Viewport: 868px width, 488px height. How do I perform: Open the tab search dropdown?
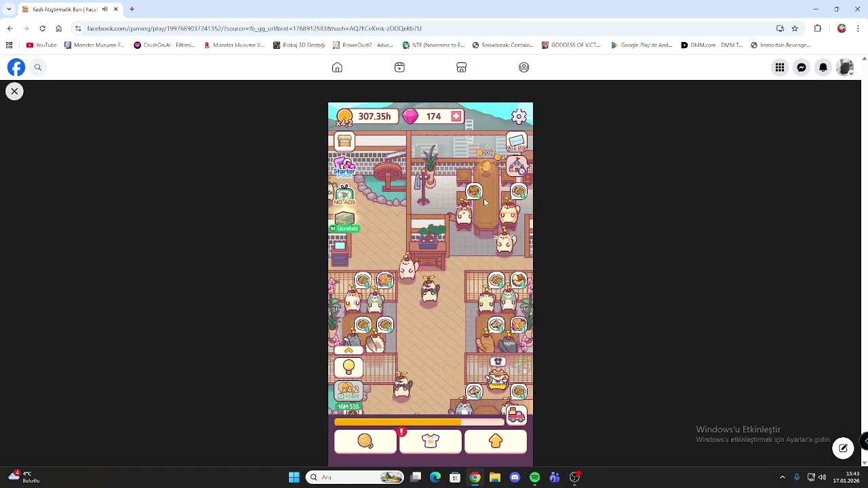pos(9,9)
